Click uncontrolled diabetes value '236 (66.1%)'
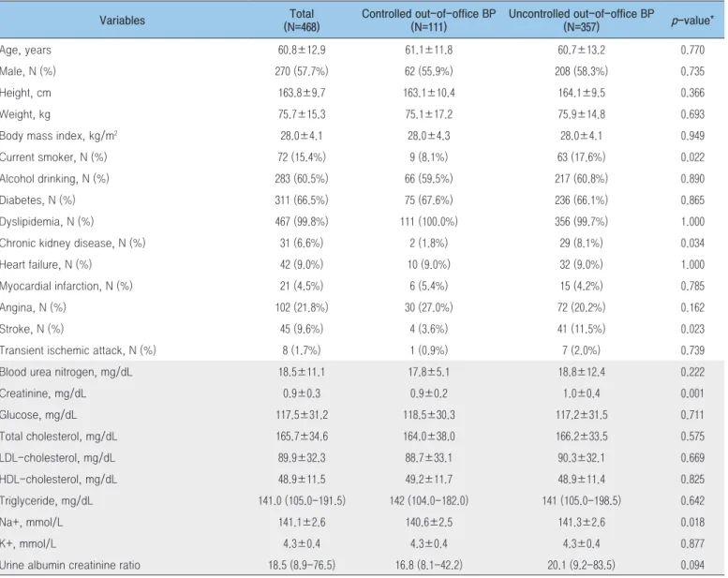 (581, 200)
